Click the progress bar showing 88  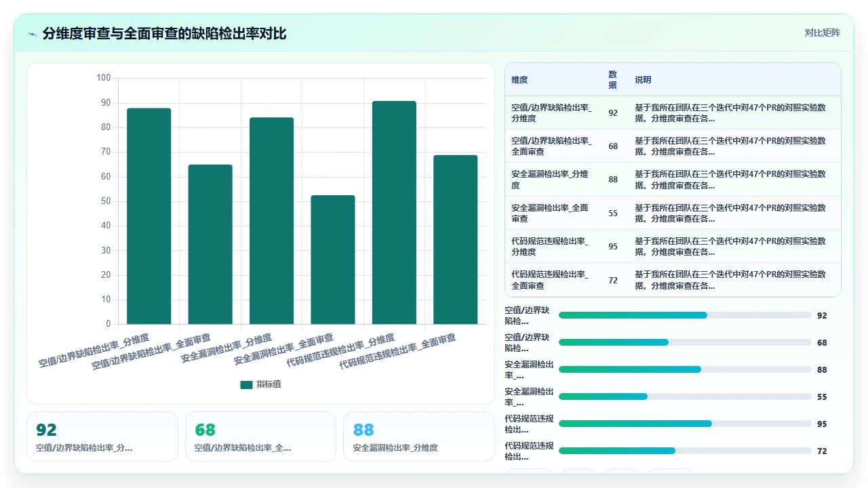(x=685, y=369)
